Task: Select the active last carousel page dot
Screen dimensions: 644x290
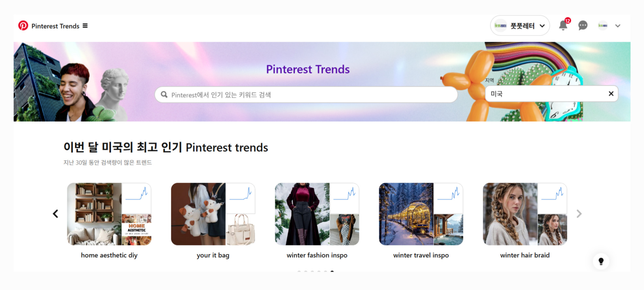Action: coord(332,271)
